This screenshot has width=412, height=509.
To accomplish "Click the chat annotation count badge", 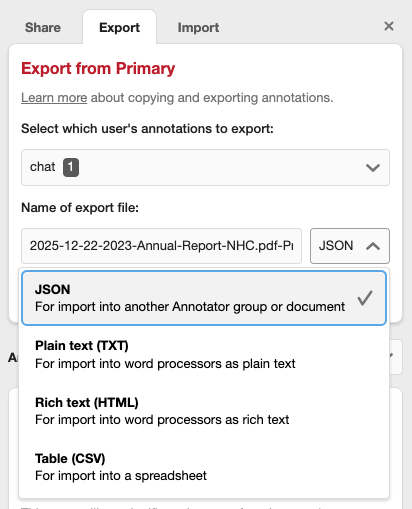I will click(x=71, y=167).
